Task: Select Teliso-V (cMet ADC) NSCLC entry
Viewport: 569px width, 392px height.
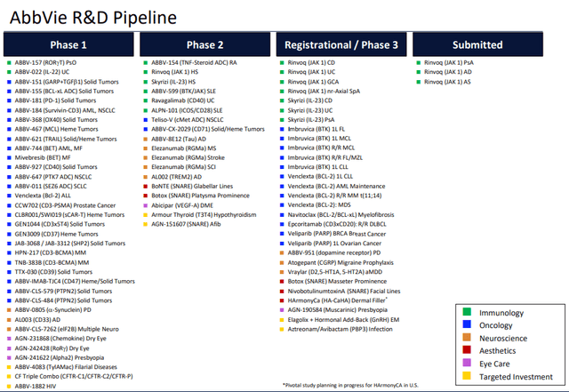Action: [x=188, y=120]
